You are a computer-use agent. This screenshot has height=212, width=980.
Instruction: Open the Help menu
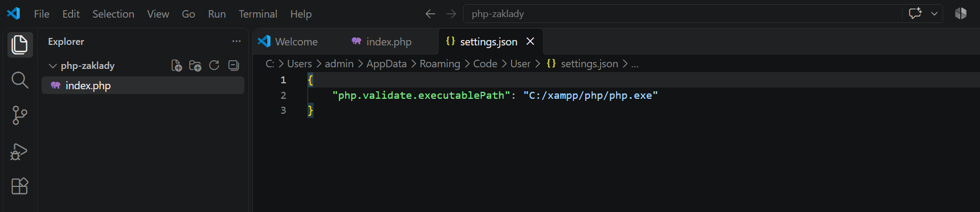pyautogui.click(x=301, y=14)
